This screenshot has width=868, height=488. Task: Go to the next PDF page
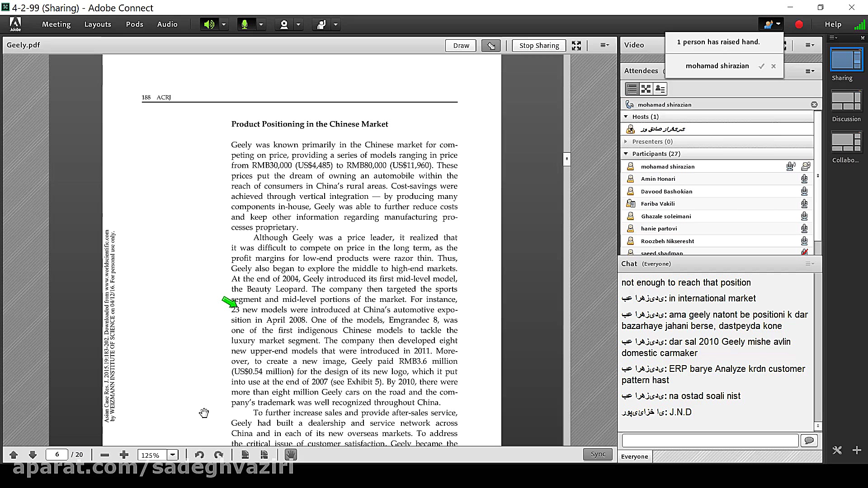click(x=32, y=455)
